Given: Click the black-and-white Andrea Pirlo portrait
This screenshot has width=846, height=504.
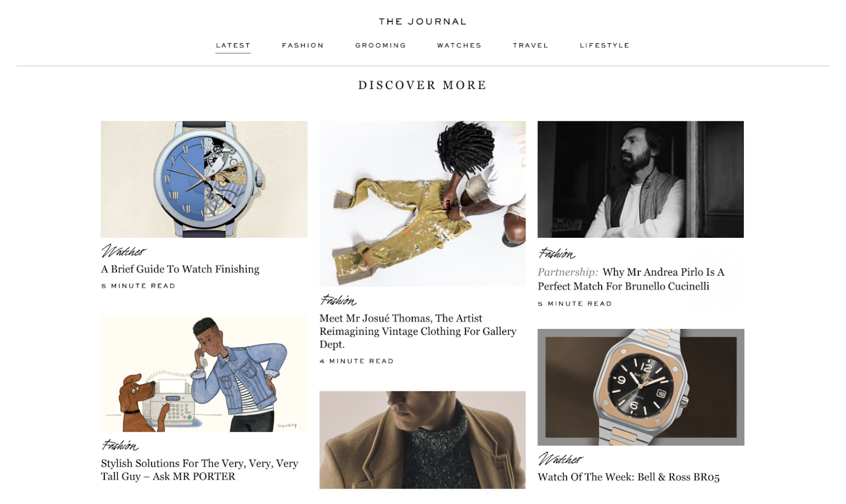Looking at the screenshot, I should (640, 179).
